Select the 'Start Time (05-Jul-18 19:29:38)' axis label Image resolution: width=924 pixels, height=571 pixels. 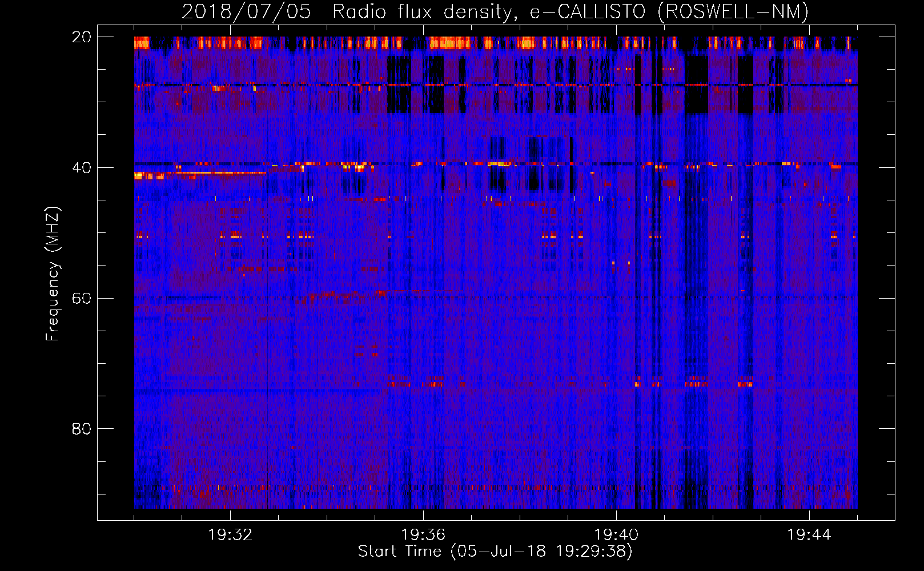tap(495, 552)
